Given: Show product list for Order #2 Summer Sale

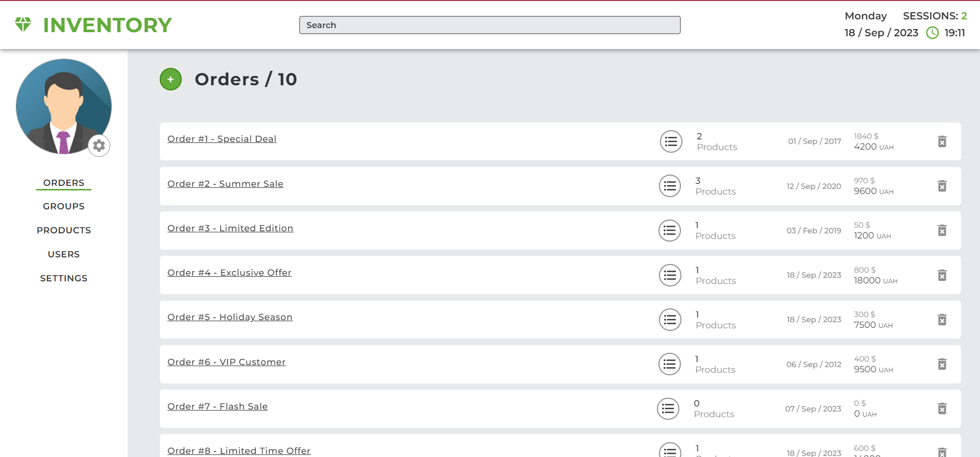Looking at the screenshot, I should tap(670, 186).
